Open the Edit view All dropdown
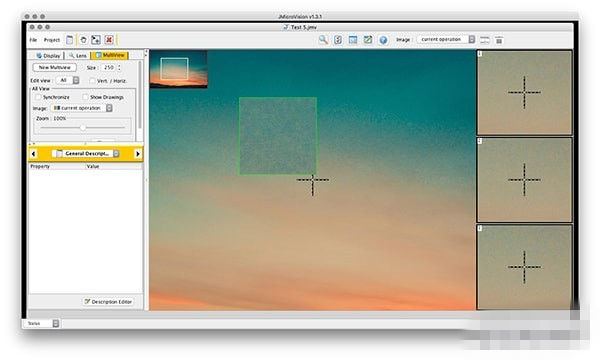The height and width of the screenshot is (360, 600). (x=68, y=80)
